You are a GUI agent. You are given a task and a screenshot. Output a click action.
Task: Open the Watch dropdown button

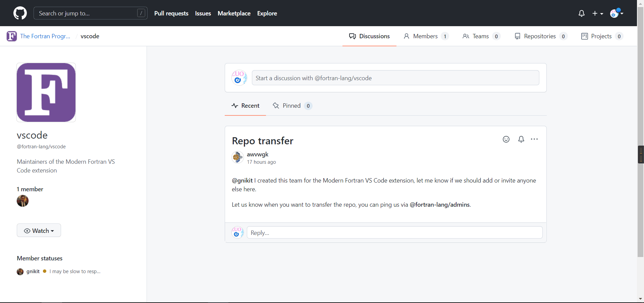39,231
